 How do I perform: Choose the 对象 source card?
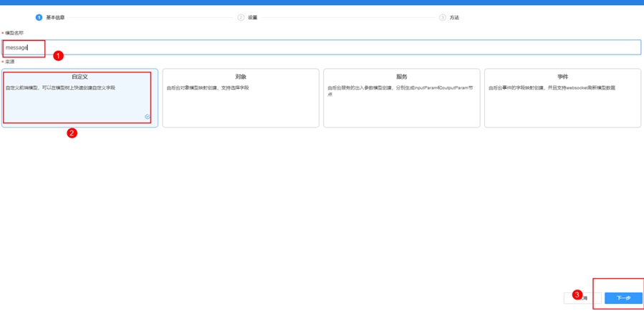pos(241,97)
